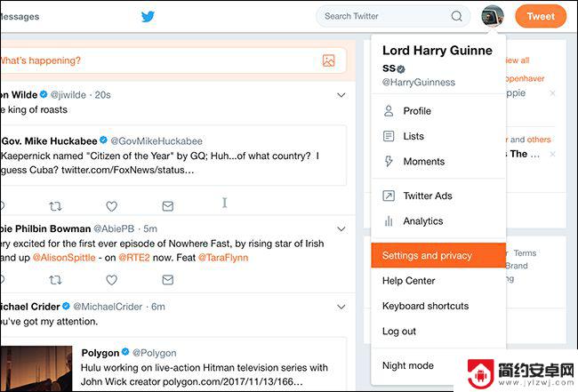Click the Messages nav item
The height and width of the screenshot is (392, 578).
coord(20,17)
